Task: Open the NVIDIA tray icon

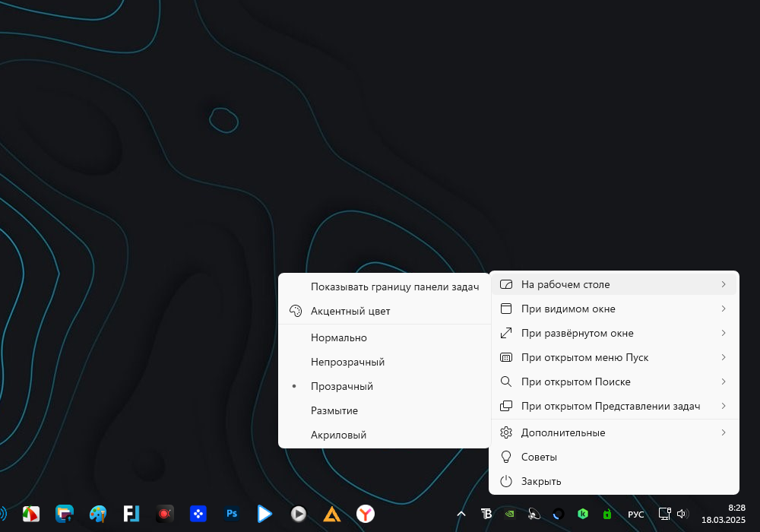Action: coord(510,514)
